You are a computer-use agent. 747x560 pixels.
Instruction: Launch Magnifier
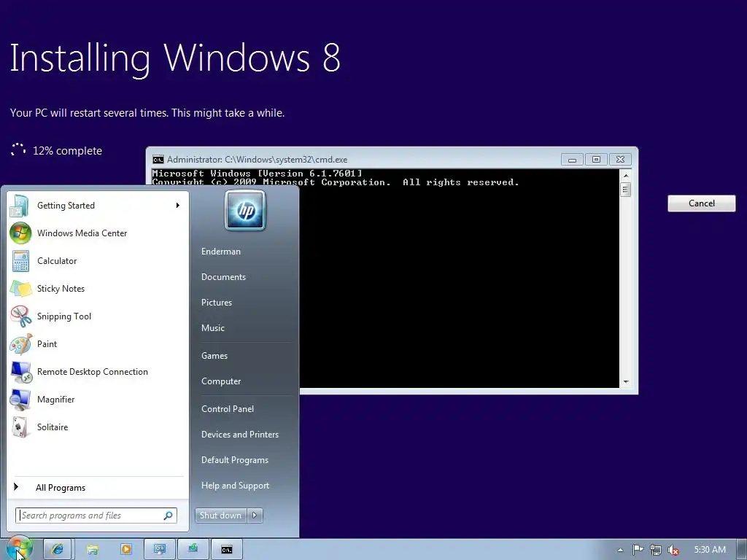(98, 400)
